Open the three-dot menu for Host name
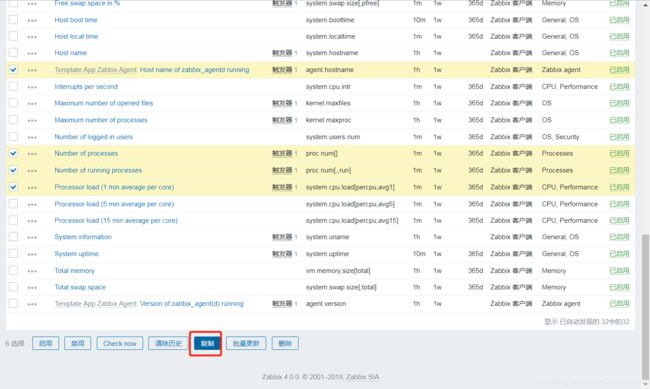Viewport: 650px width, 389px height. click(32, 53)
